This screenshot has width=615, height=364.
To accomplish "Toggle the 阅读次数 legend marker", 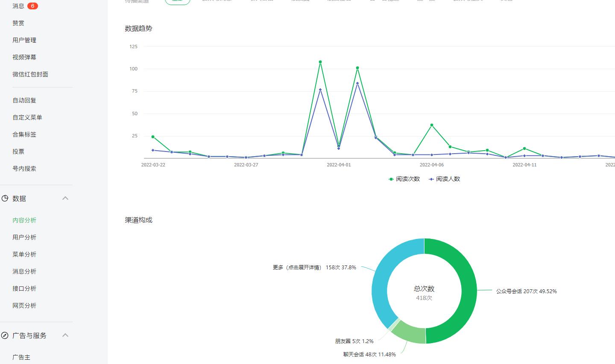I will (391, 179).
